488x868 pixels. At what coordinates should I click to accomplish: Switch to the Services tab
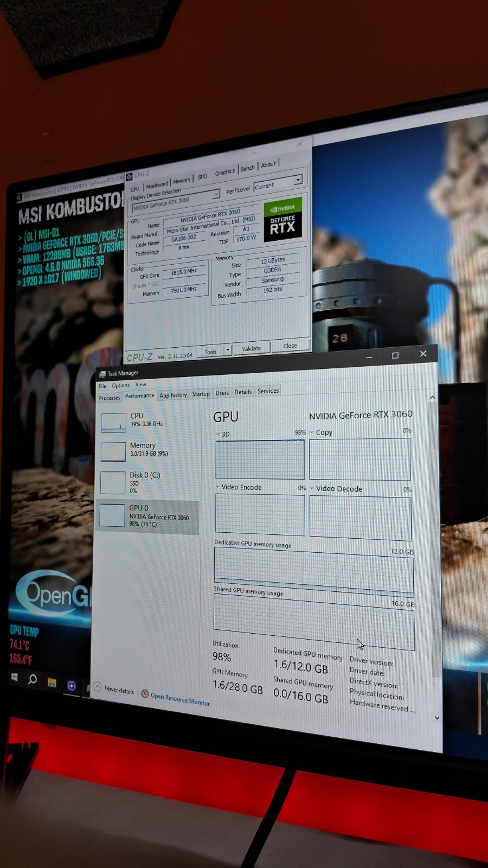click(268, 391)
